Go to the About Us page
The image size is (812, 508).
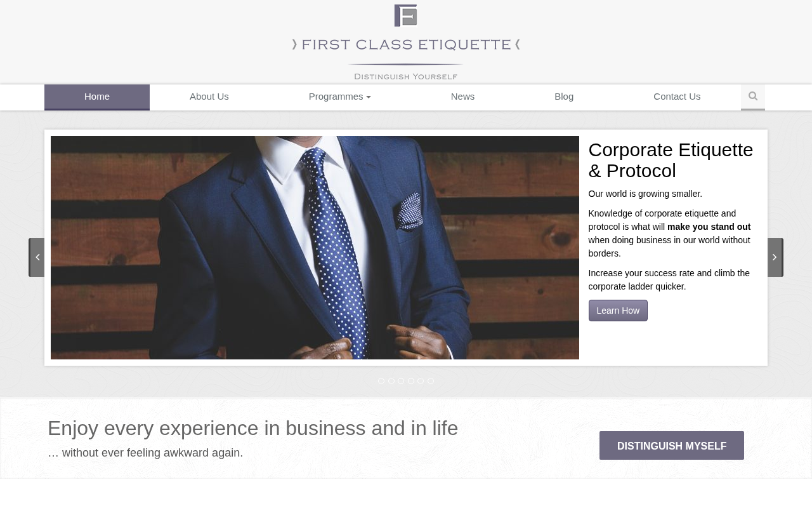209,97
